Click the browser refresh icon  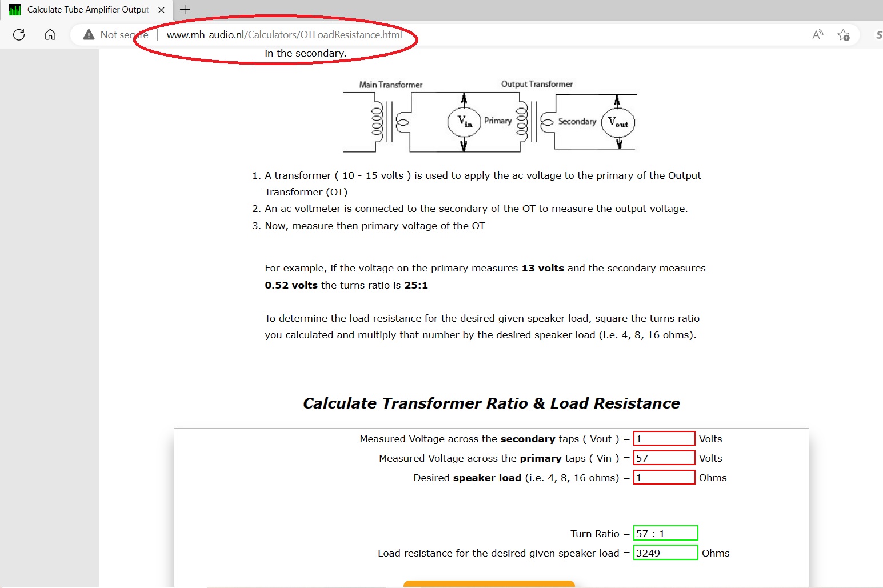(x=19, y=35)
